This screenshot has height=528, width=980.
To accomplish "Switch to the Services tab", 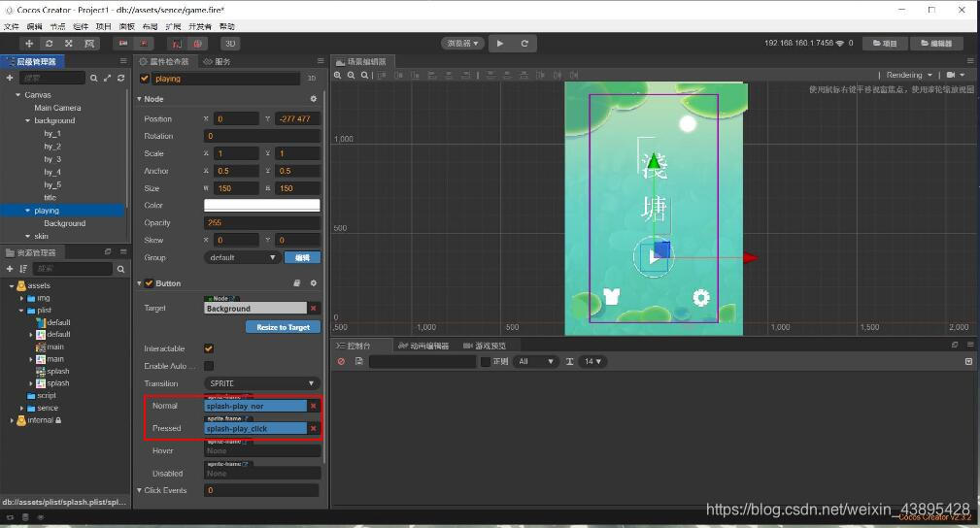I will (217, 61).
